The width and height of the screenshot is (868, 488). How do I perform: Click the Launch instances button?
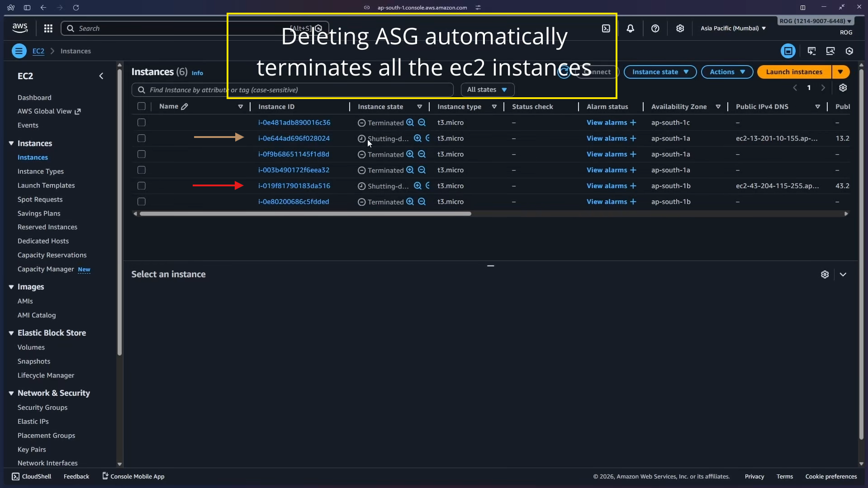793,71
